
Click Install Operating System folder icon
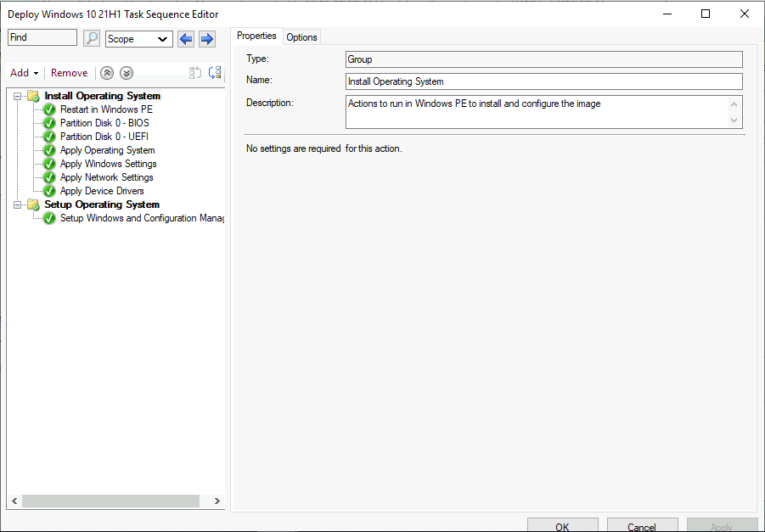click(x=34, y=96)
